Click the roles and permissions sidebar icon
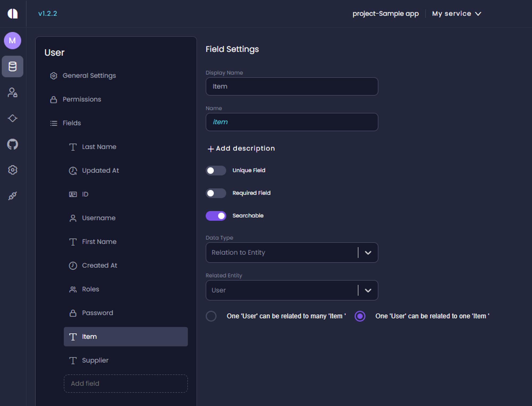The width and height of the screenshot is (532, 406). click(13, 93)
